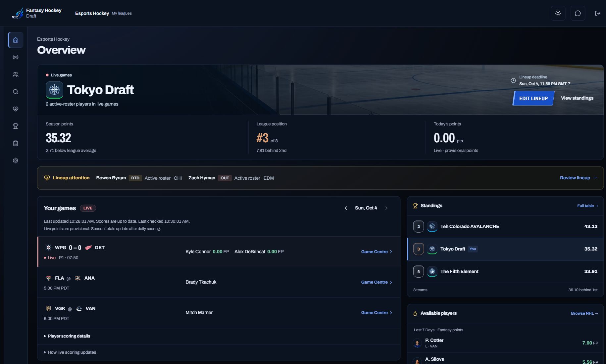Image resolution: width=606 pixels, height=364 pixels.
Task: Go to next day arrow
Action: (386, 208)
